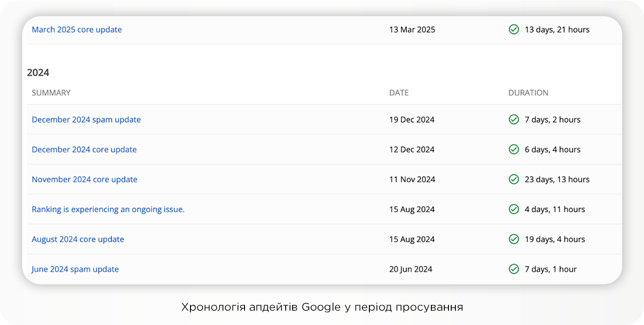
Task: Click the green checkmark beside 19 days, 4 hours
Action: point(514,239)
